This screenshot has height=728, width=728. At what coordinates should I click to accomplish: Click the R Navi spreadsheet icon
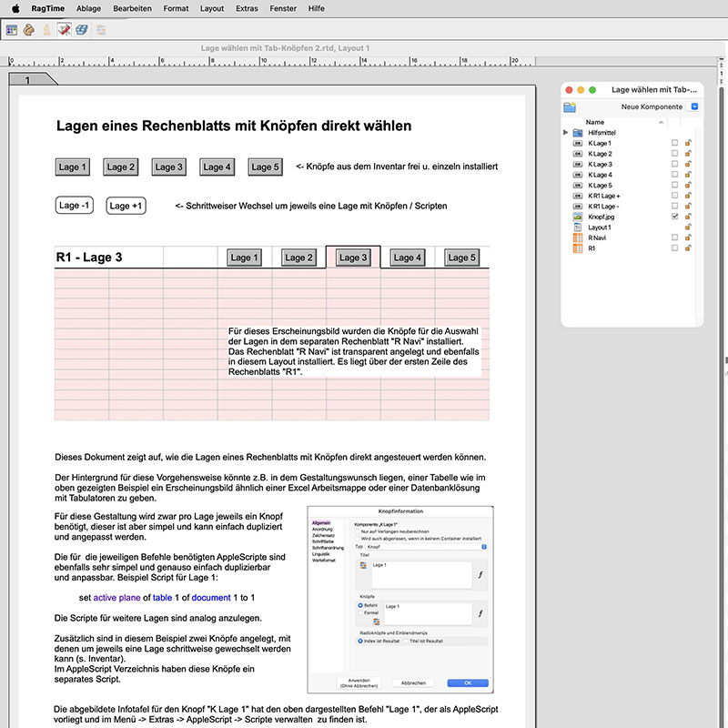[578, 238]
